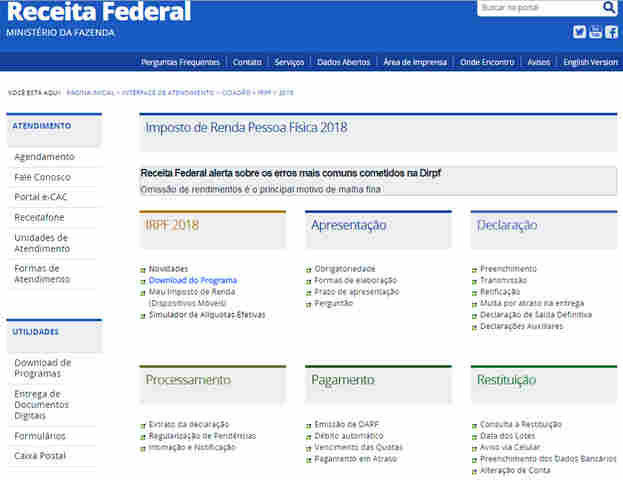Switch to English Version

[x=590, y=62]
